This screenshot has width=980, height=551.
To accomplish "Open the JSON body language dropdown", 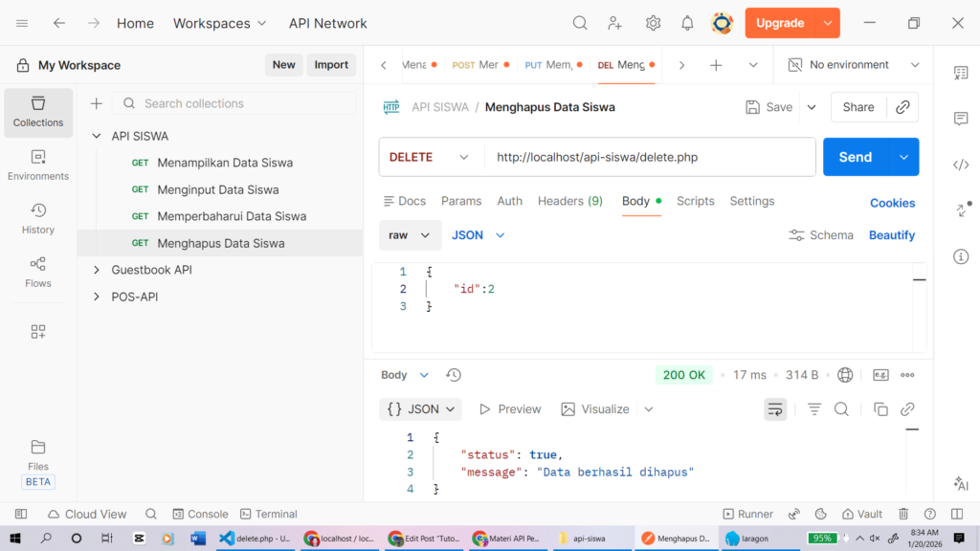I will [478, 235].
